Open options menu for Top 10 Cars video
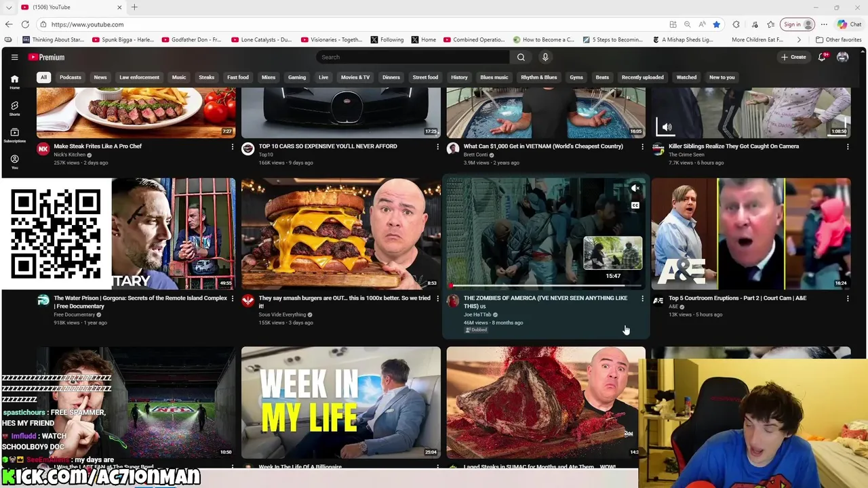This screenshot has height=488, width=868. (437, 146)
